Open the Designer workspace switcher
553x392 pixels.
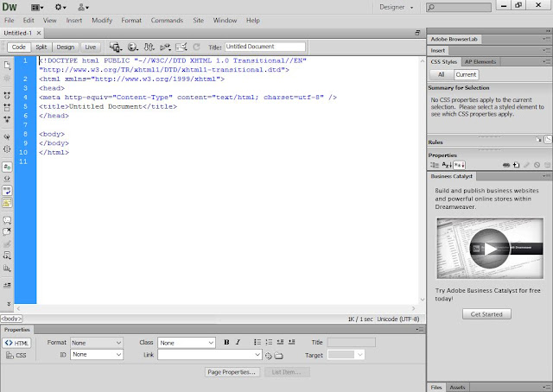coord(396,7)
